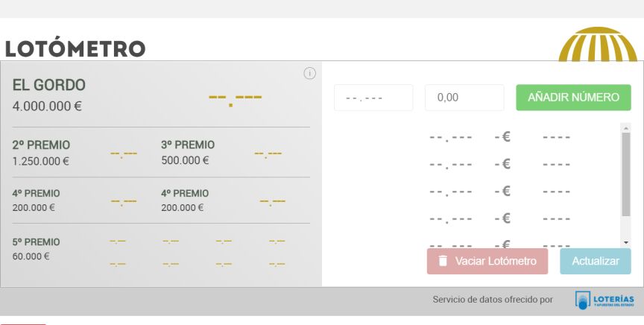Click the 3º PREMIO number placeholder
The image size is (644, 325).
268,154
